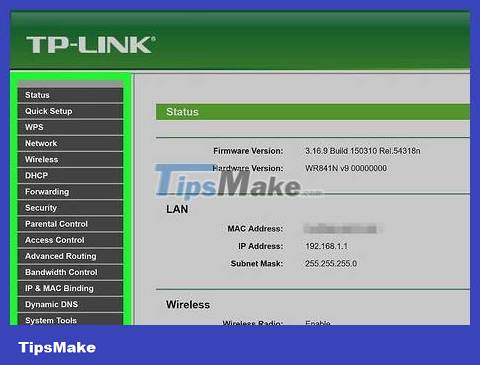Go to the DHCP section
This screenshot has height=365, width=480.
[70, 175]
